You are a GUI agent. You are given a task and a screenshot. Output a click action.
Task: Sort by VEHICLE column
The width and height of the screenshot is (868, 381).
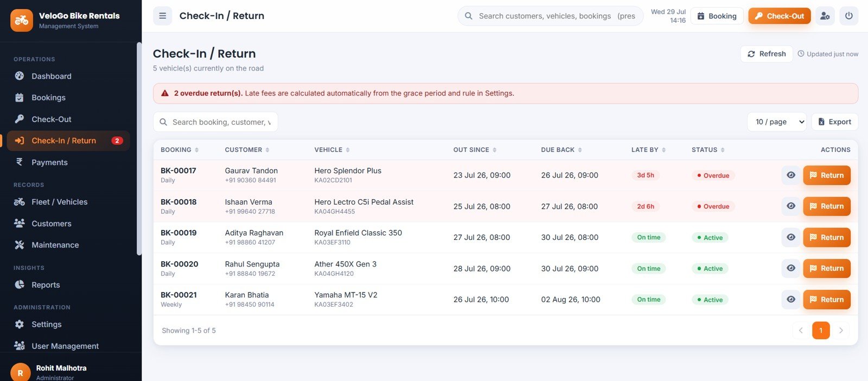[332, 150]
